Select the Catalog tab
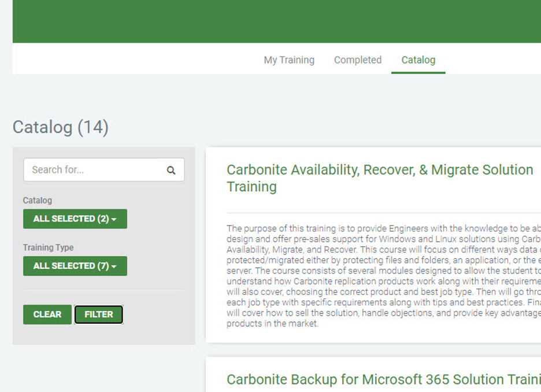The height and width of the screenshot is (392, 541). coord(418,60)
